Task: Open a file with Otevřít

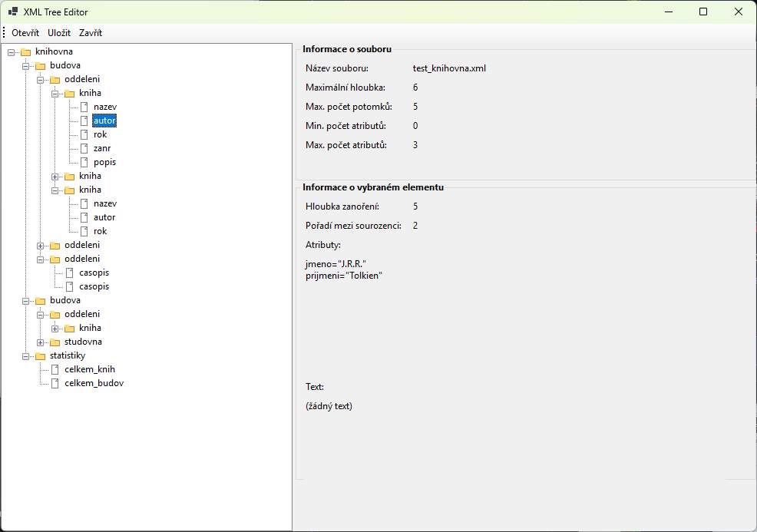Action: click(25, 33)
